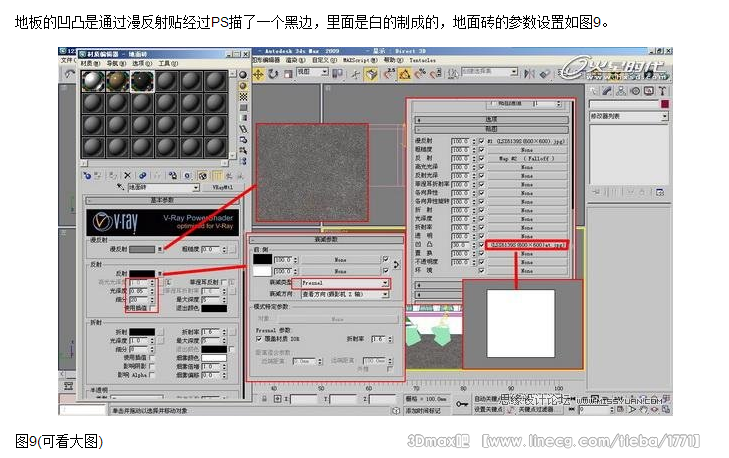Expand the 选项 rollout in maps panel

491,119
